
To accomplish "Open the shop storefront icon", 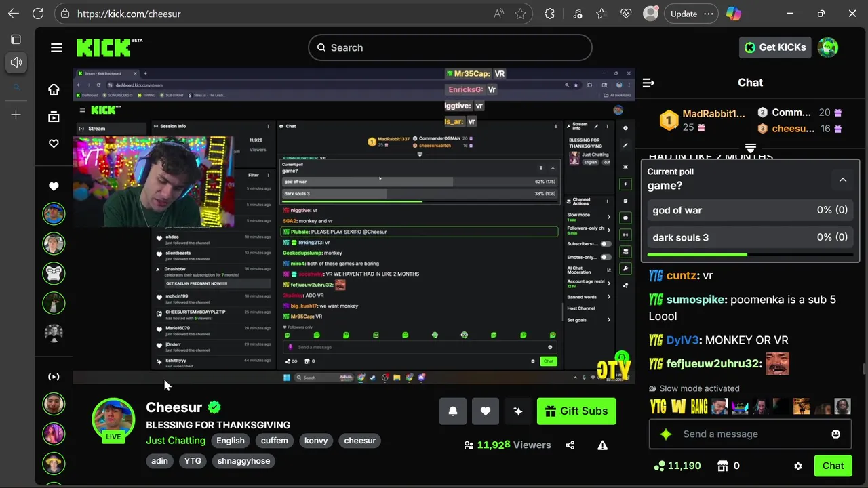I will tap(723, 466).
